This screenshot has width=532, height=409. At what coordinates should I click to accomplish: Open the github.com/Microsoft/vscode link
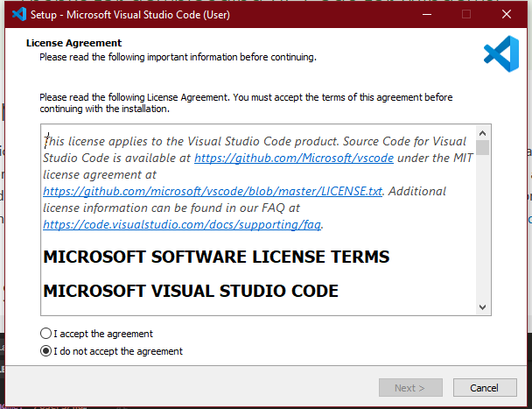pyautogui.click(x=294, y=158)
